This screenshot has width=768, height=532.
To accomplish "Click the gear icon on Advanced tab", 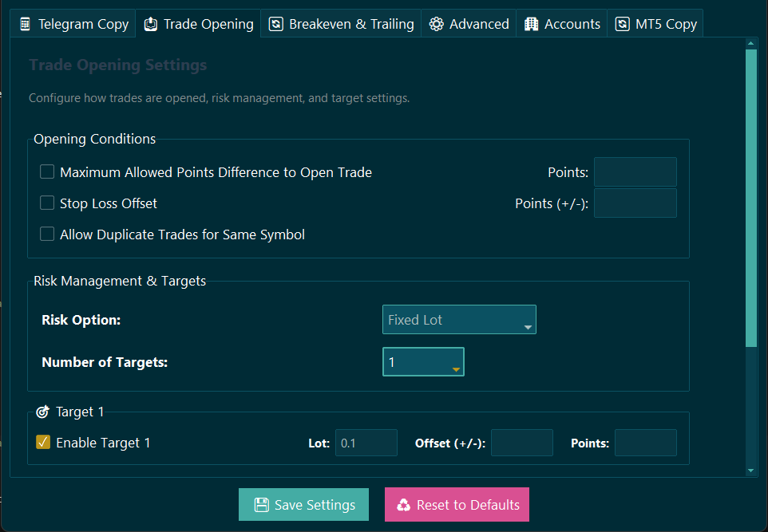I will (436, 24).
